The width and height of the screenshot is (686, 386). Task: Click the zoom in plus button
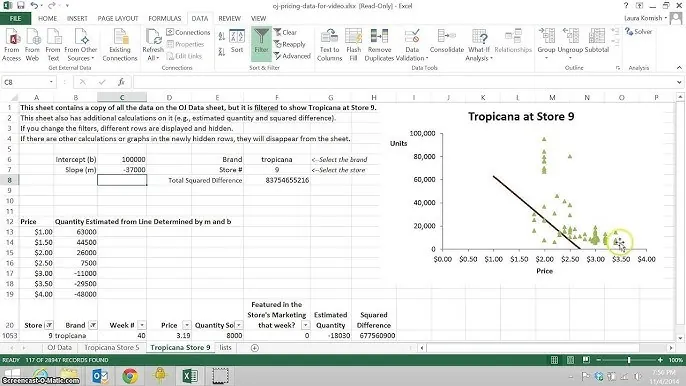coord(660,360)
